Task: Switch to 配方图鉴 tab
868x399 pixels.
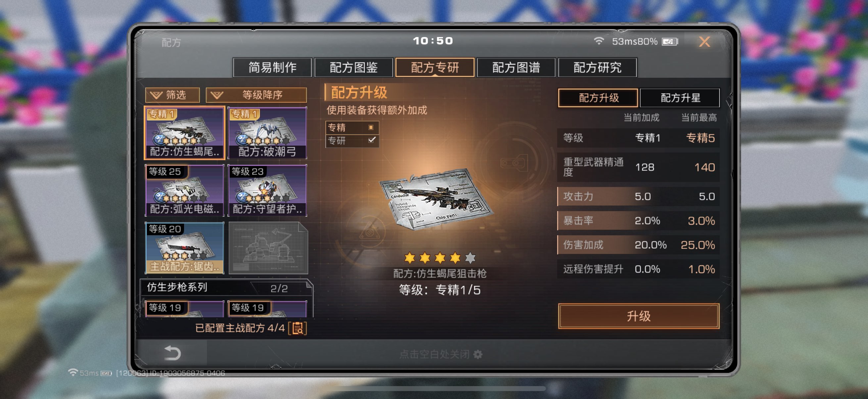Action: tap(354, 67)
